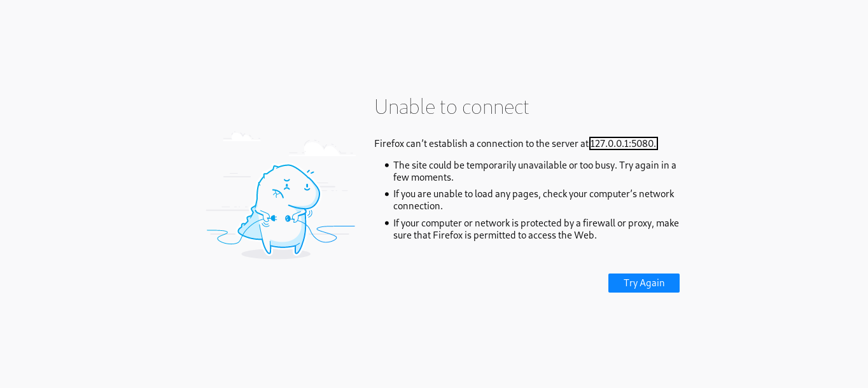Click the third bullet point dot
This screenshot has width=868, height=388.
point(386,223)
